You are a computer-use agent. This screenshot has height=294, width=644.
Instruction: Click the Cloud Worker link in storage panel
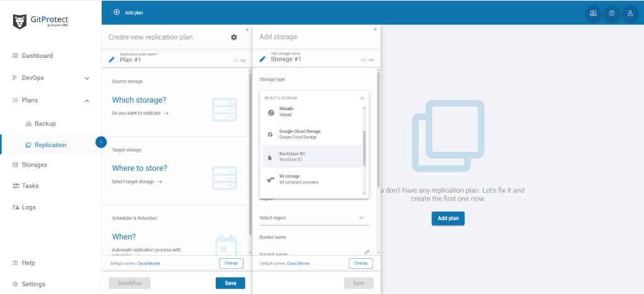tap(298, 264)
